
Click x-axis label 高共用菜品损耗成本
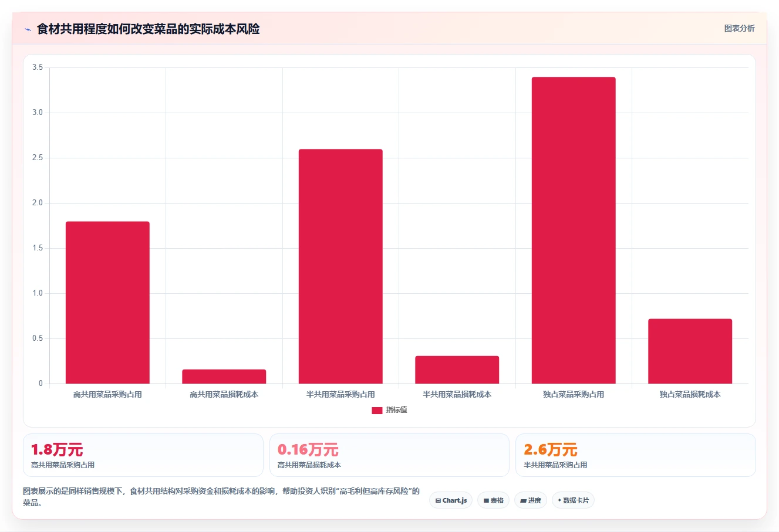tap(224, 395)
